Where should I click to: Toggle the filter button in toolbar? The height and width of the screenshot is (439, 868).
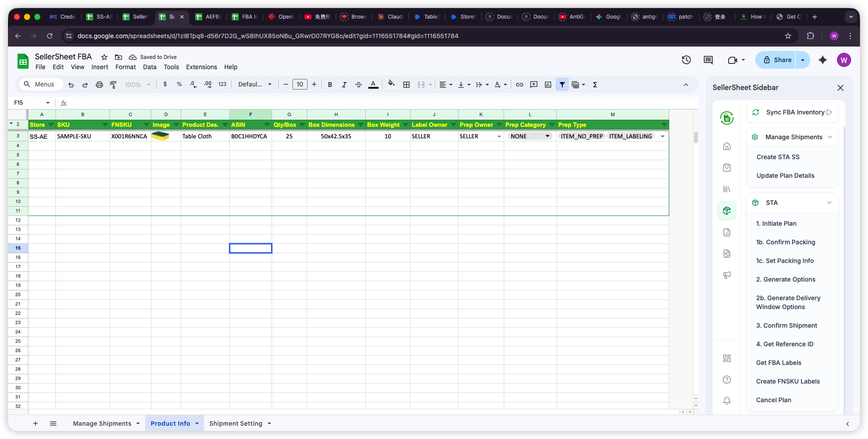click(x=562, y=85)
